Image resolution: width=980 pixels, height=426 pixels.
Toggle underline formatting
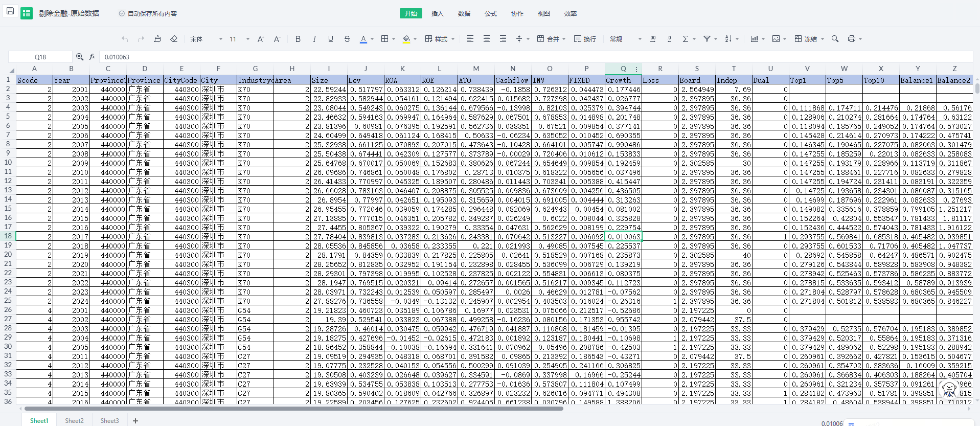point(331,39)
